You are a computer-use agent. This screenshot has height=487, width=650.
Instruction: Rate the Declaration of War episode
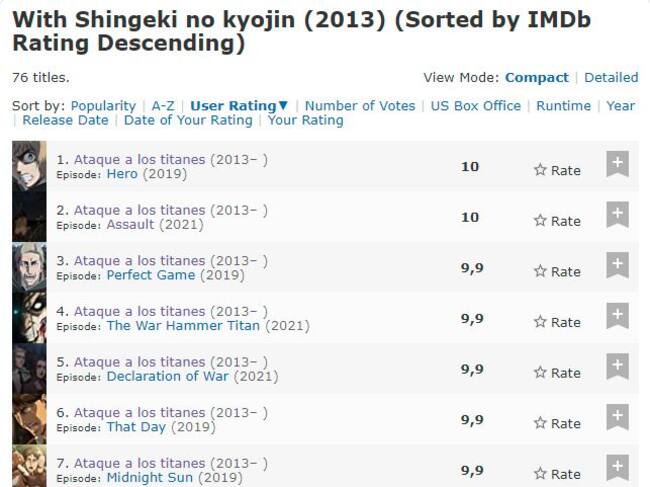click(x=557, y=372)
